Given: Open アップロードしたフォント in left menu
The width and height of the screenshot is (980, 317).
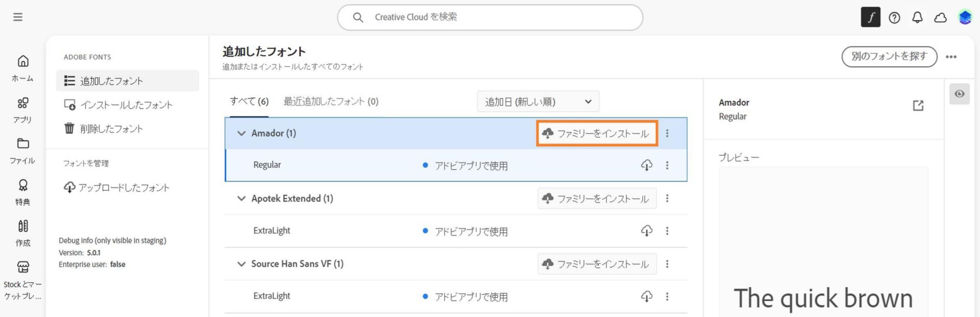Looking at the screenshot, I should (x=116, y=187).
